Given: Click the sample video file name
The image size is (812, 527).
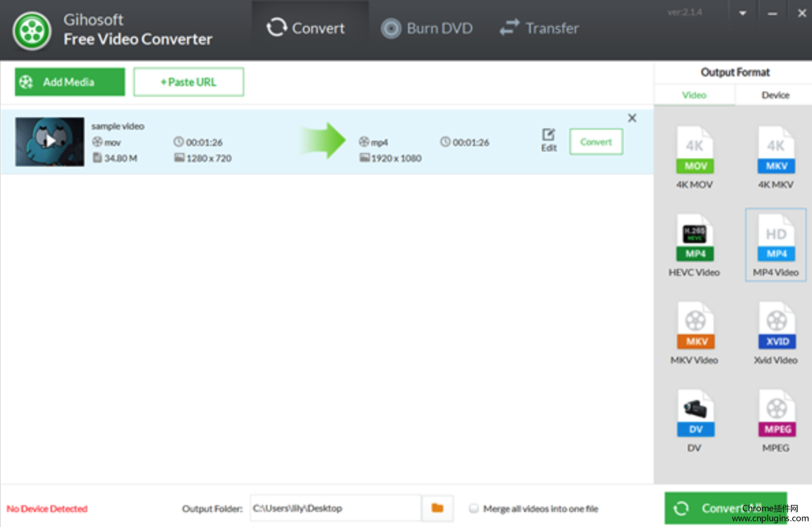Looking at the screenshot, I should (117, 126).
